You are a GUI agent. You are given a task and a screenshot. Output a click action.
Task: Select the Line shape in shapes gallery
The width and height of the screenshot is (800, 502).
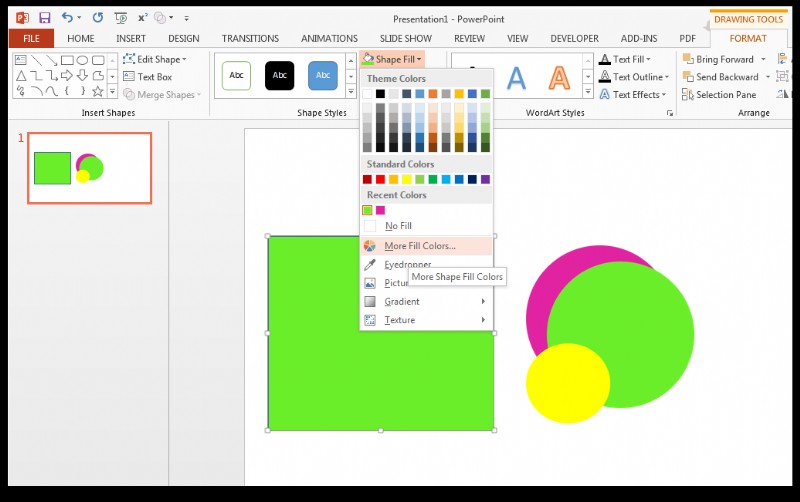tap(36, 60)
